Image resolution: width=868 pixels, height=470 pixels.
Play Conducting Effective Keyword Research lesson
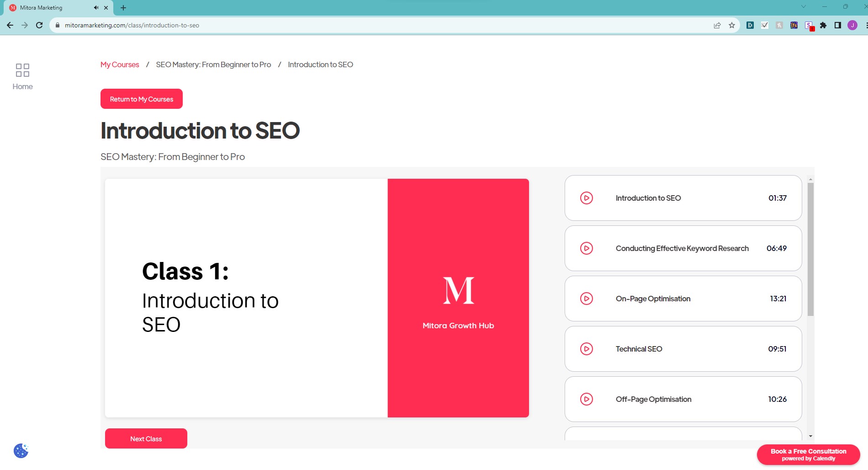click(586, 248)
